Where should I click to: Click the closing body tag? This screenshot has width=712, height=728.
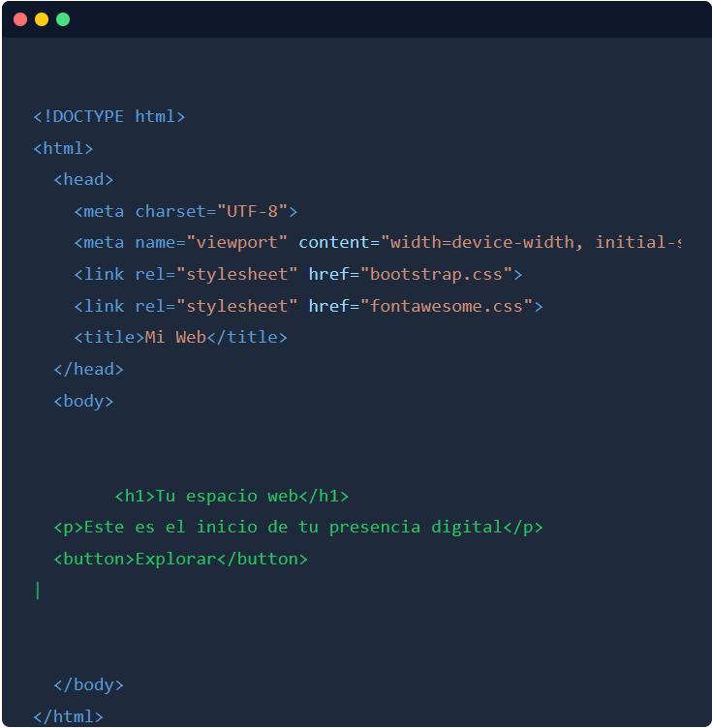[88, 684]
